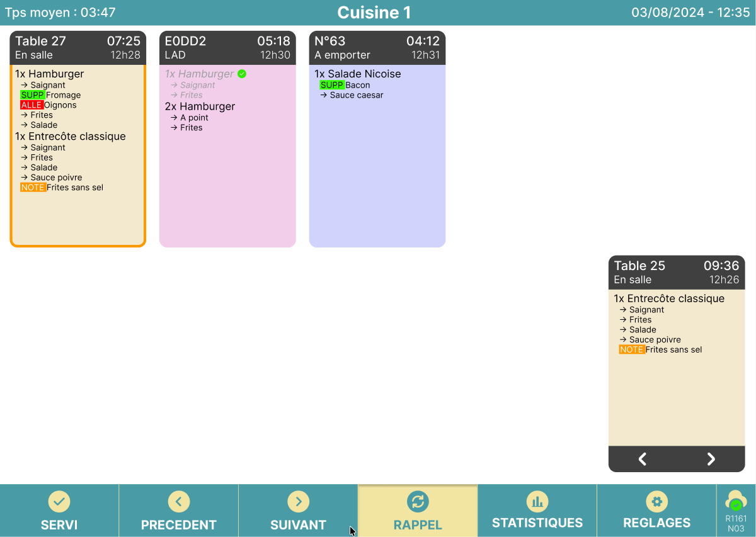Click the LAD label on E0DD2

pyautogui.click(x=175, y=55)
